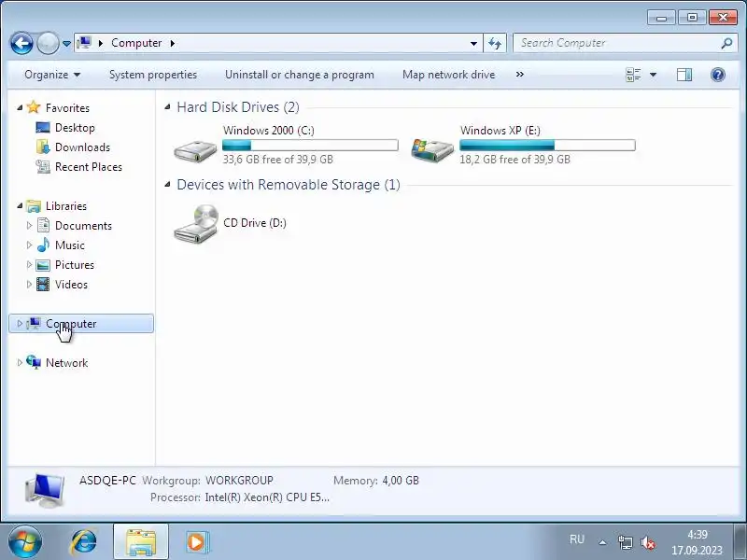Screen dimensions: 747x560
Task: Click the magnifier search icon
Action: pos(726,43)
